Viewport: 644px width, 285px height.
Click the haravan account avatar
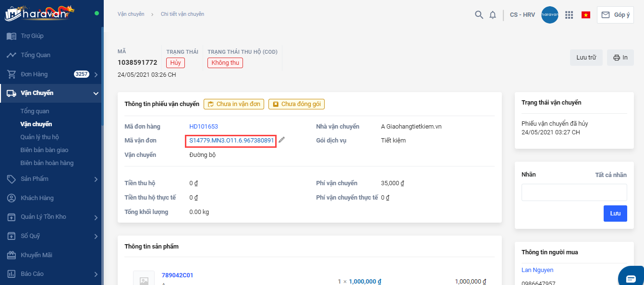(x=549, y=15)
